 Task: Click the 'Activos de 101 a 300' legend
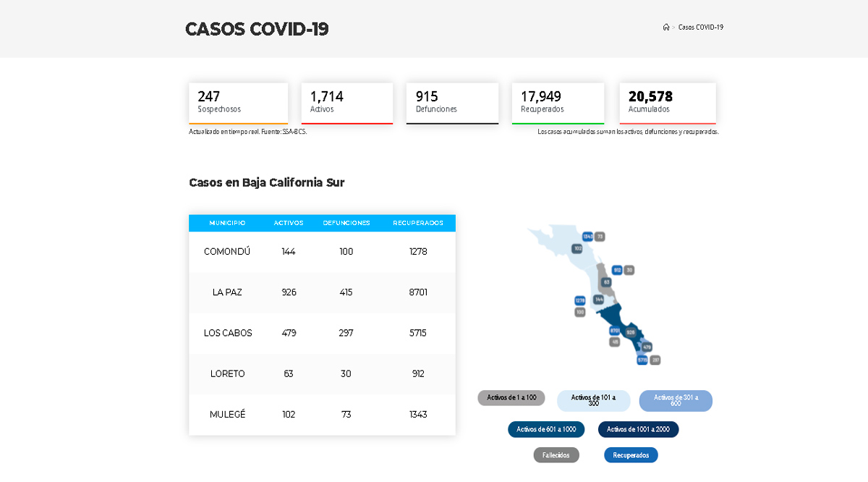pyautogui.click(x=593, y=401)
